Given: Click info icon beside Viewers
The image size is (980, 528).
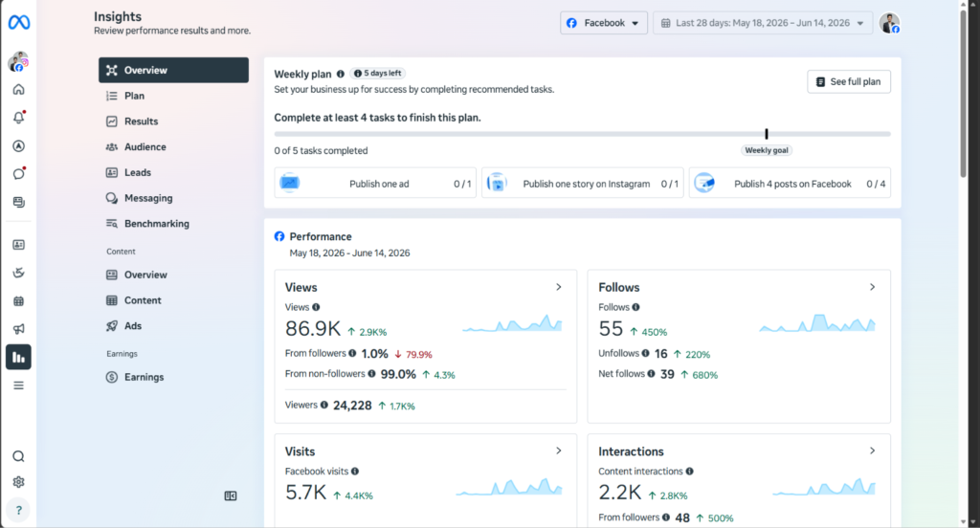Looking at the screenshot, I should [x=324, y=405].
